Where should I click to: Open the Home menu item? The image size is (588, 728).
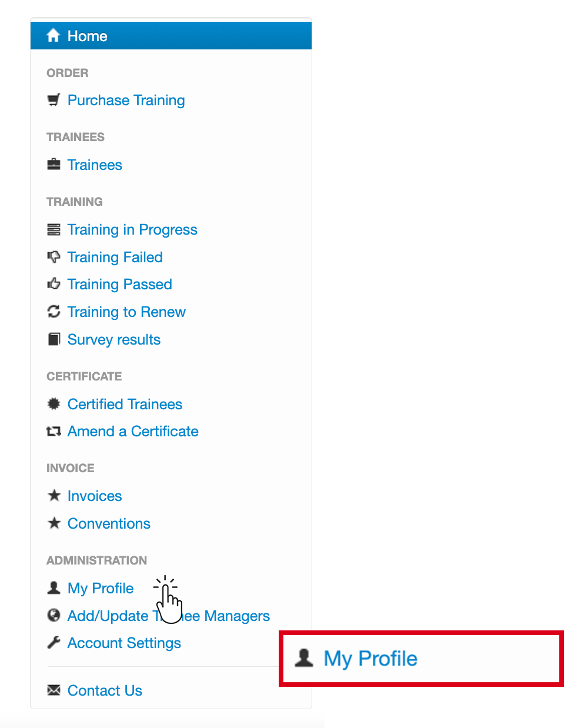171,36
